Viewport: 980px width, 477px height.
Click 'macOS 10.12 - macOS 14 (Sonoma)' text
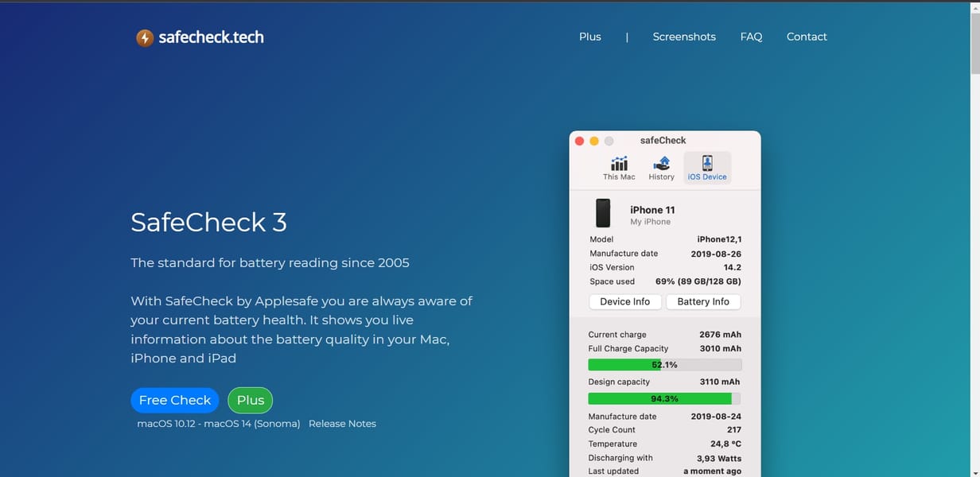pos(219,424)
